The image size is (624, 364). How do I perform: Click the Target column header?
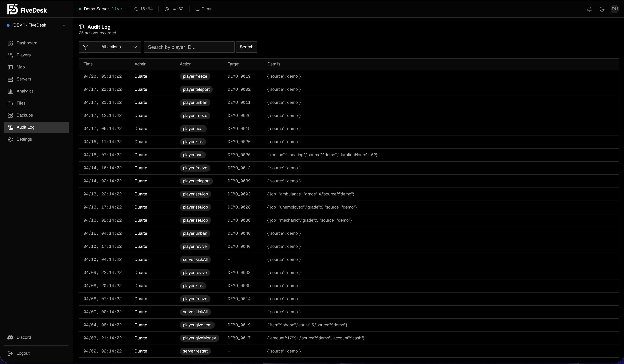pyautogui.click(x=233, y=64)
